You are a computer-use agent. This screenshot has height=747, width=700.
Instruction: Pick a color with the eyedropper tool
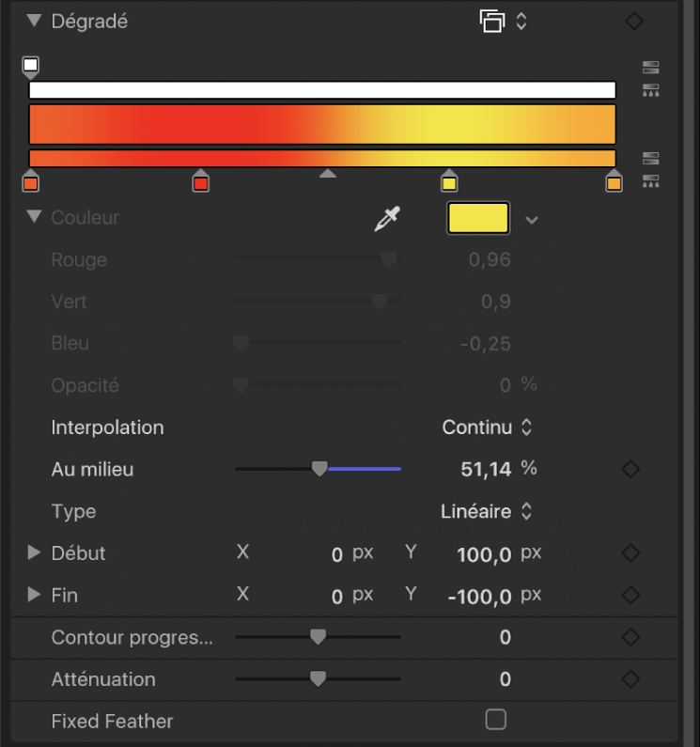(x=386, y=219)
